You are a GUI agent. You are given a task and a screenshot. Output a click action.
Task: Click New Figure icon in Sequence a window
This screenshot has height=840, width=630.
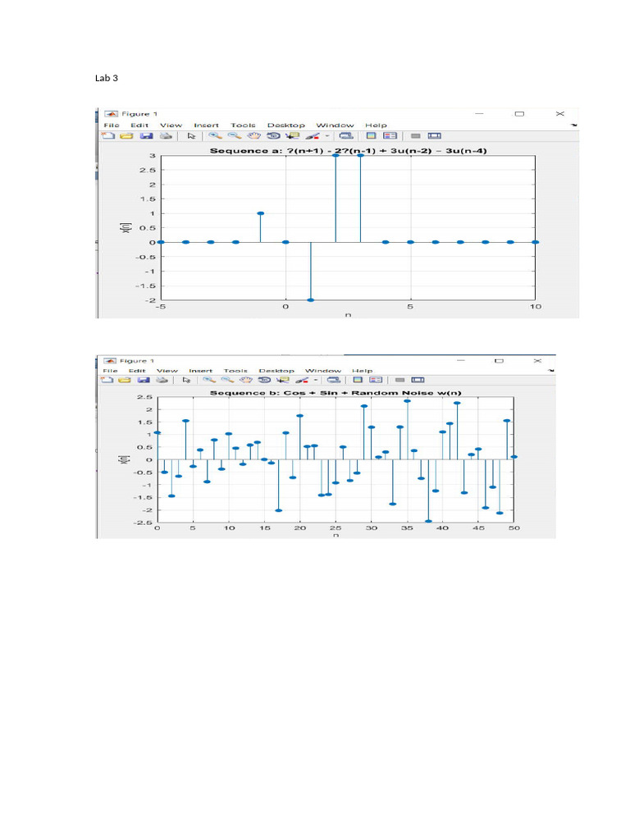click(x=108, y=136)
